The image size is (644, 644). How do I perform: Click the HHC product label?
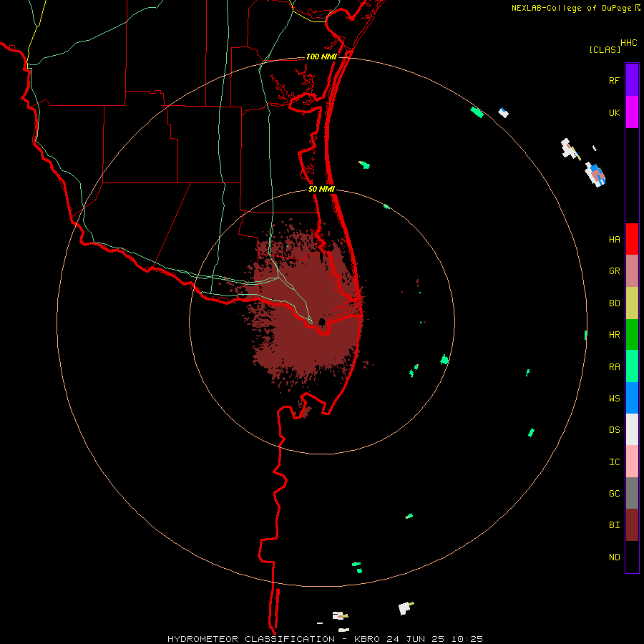point(628,43)
